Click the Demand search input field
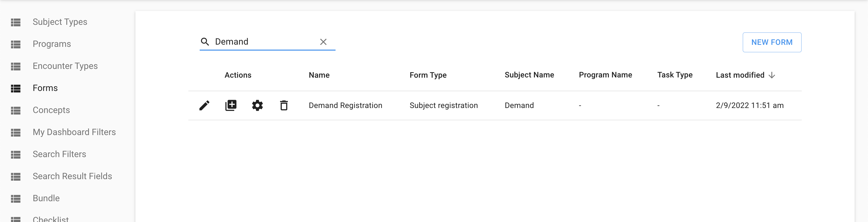 264,42
